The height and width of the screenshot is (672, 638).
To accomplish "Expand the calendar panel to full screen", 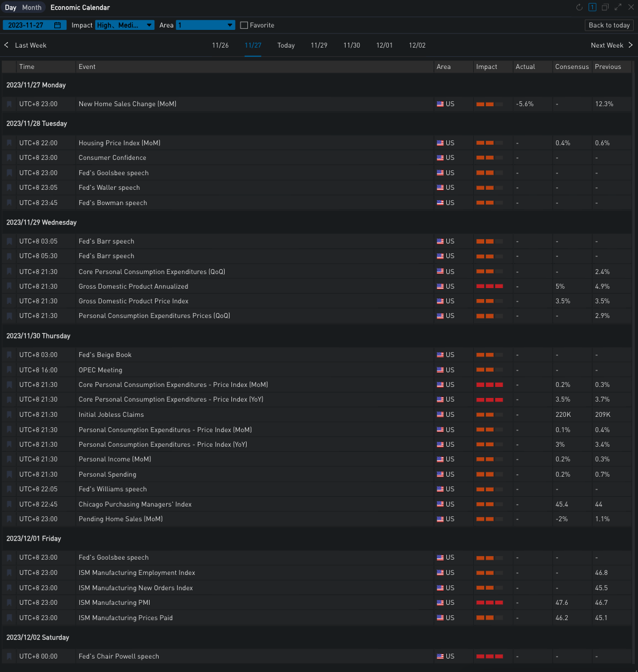I will click(618, 7).
